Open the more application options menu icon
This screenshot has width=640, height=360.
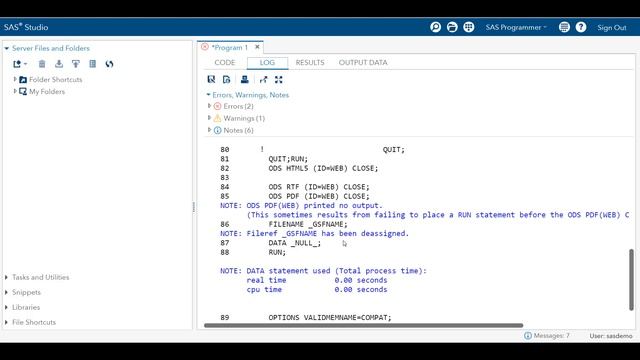(x=564, y=27)
